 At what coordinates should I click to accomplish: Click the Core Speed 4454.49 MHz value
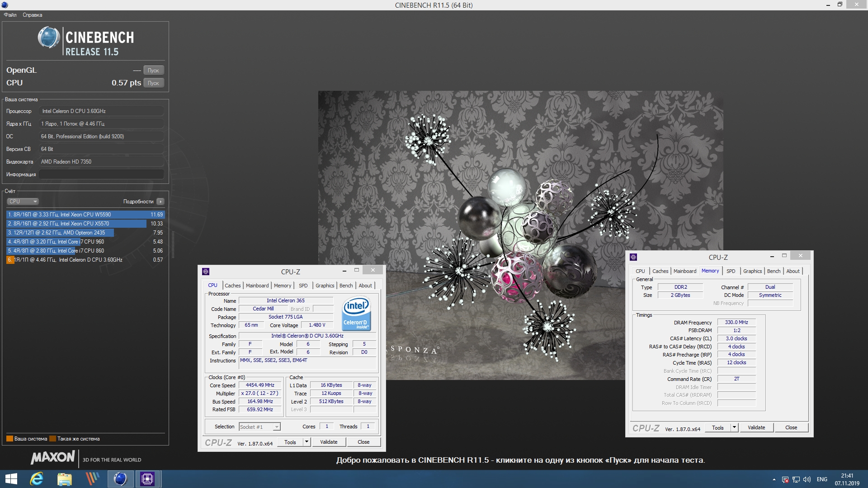click(x=260, y=385)
